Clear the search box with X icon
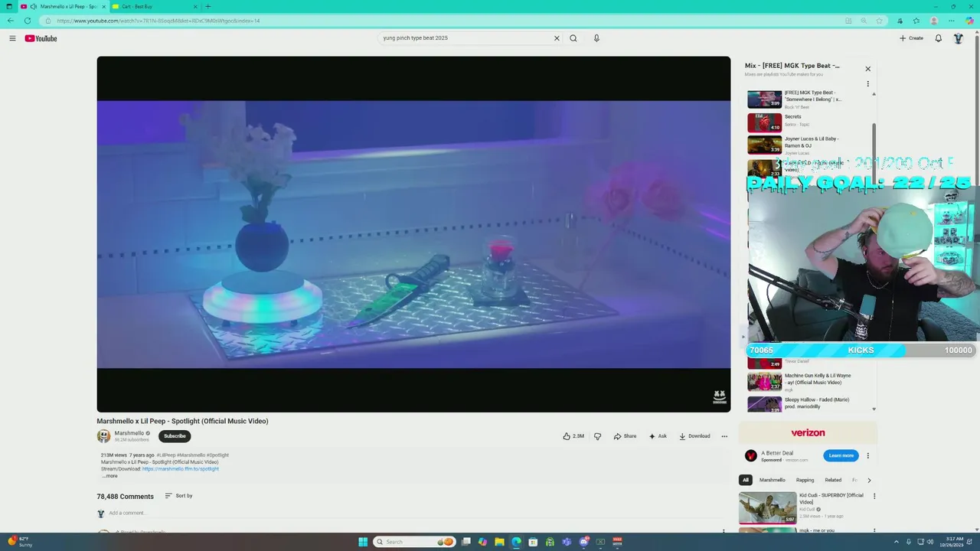Screen dimensions: 980x551 (x=557, y=38)
